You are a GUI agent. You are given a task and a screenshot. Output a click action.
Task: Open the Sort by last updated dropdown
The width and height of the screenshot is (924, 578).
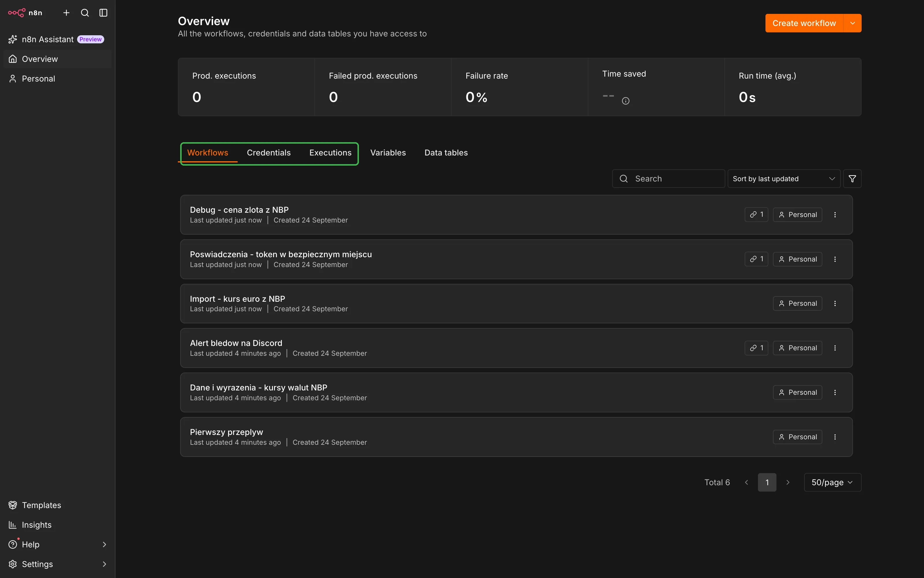(x=784, y=179)
